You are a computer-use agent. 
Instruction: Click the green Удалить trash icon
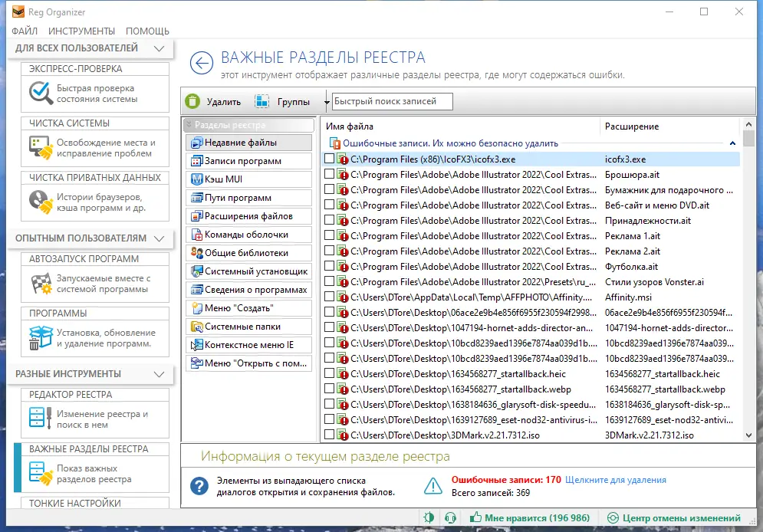(192, 101)
